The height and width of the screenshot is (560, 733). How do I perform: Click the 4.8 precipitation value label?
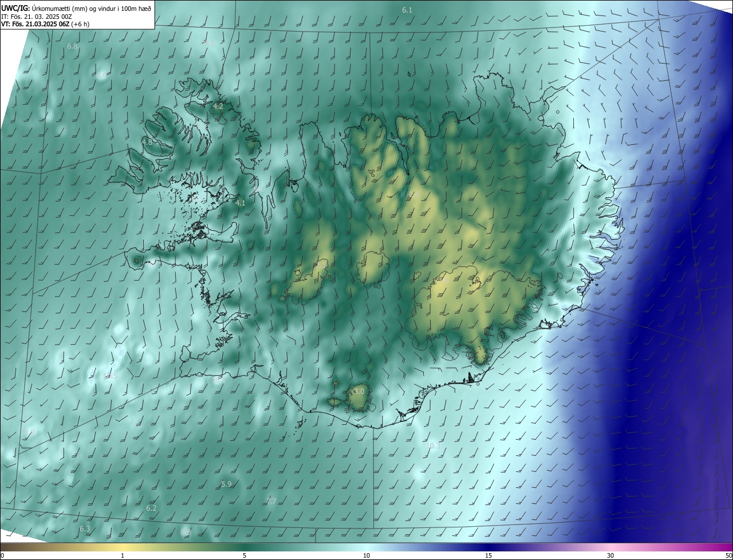(147, 142)
